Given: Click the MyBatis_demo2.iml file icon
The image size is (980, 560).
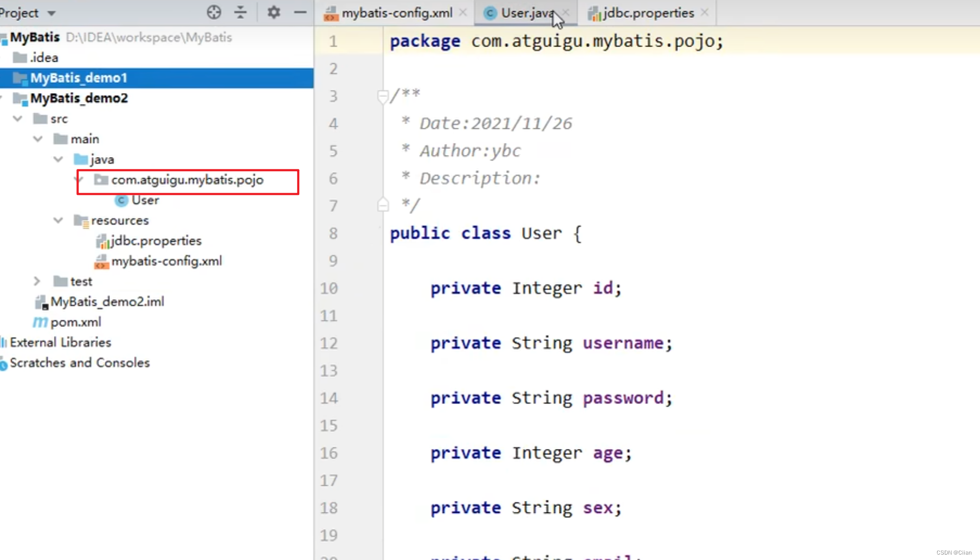Looking at the screenshot, I should [41, 302].
